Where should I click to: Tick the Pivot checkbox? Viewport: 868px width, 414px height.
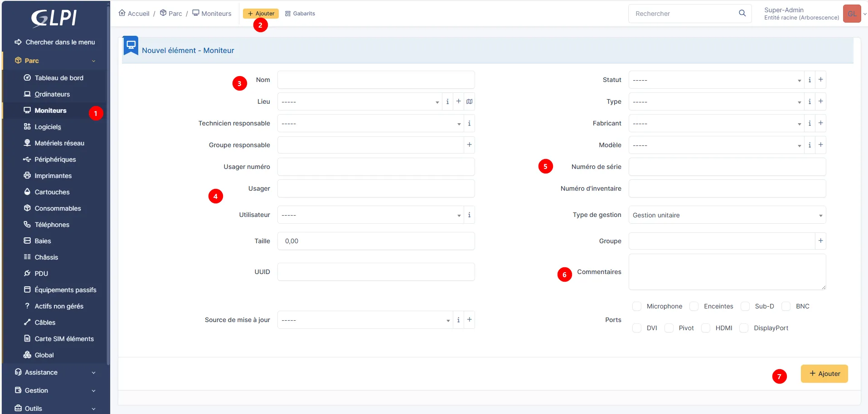click(669, 328)
